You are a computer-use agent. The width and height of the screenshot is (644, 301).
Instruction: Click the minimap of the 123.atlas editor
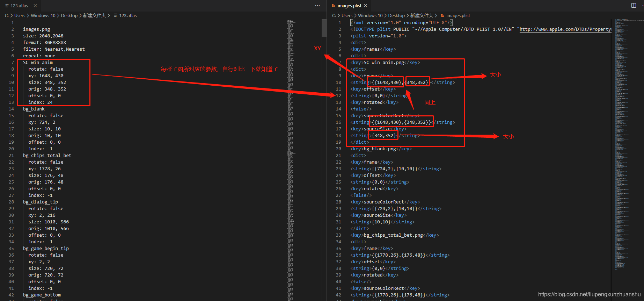pos(292,160)
